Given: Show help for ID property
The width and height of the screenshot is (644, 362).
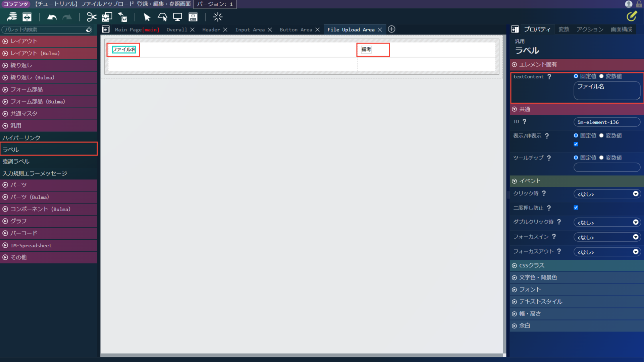Looking at the screenshot, I should (x=524, y=121).
